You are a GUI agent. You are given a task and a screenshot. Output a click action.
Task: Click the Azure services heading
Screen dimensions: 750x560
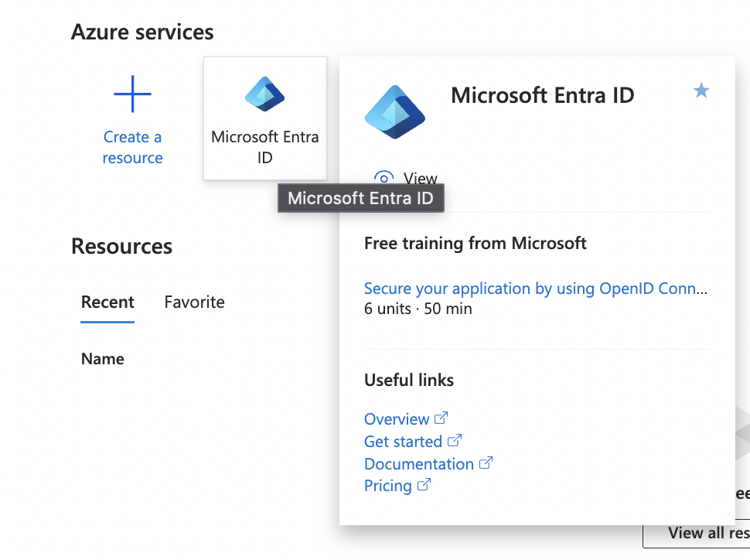[x=142, y=32]
